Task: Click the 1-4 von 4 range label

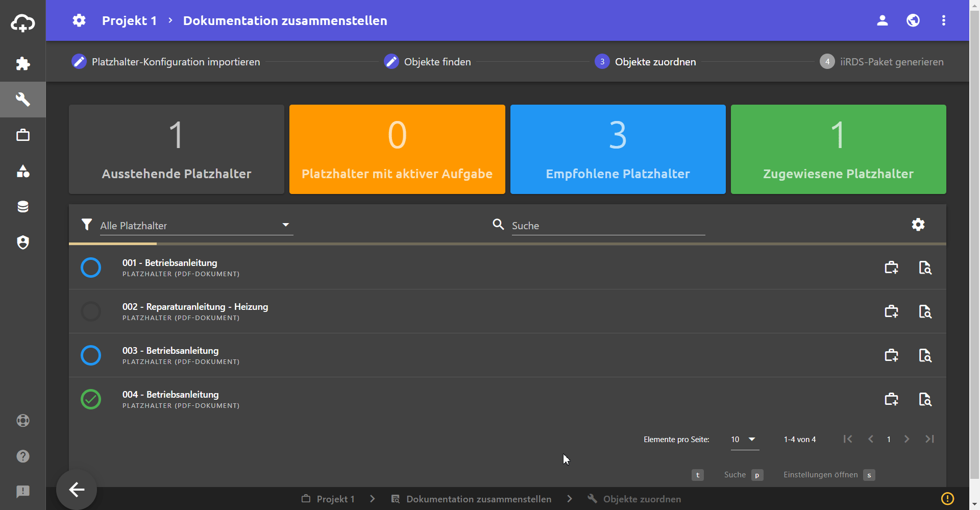Action: pos(800,440)
